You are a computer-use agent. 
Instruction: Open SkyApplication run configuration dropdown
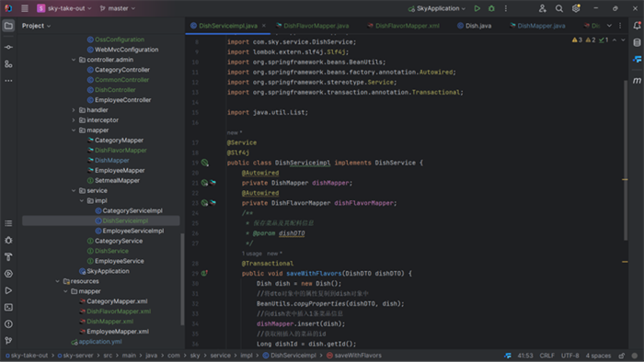point(437,8)
